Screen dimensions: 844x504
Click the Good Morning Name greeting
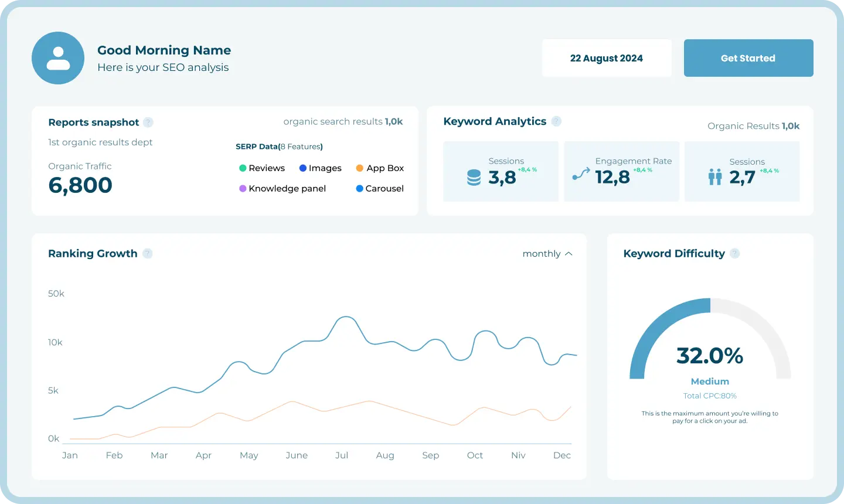[164, 50]
